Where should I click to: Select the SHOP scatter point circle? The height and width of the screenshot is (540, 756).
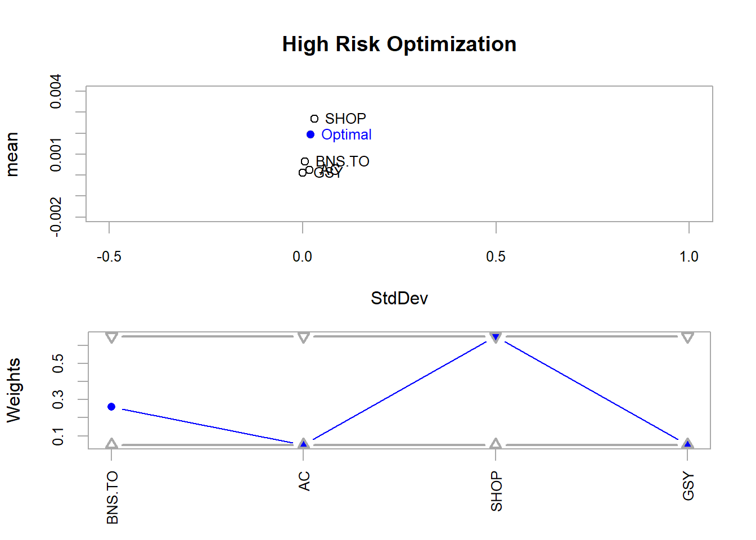[314, 119]
